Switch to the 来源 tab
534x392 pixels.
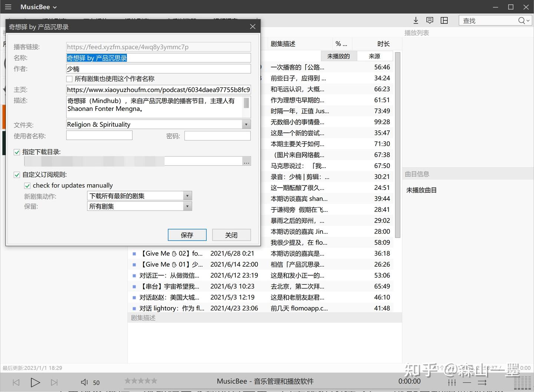click(375, 56)
